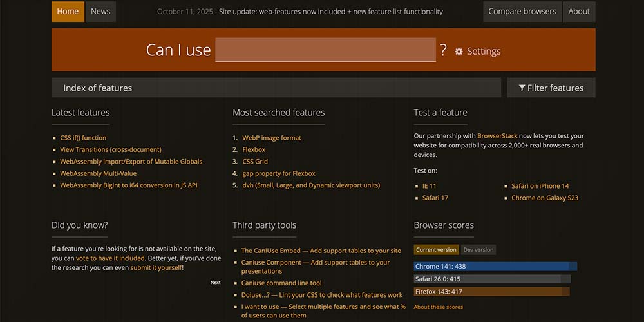Test on Chrome on Galaxy S23
Image resolution: width=644 pixels, height=322 pixels.
pyautogui.click(x=545, y=198)
